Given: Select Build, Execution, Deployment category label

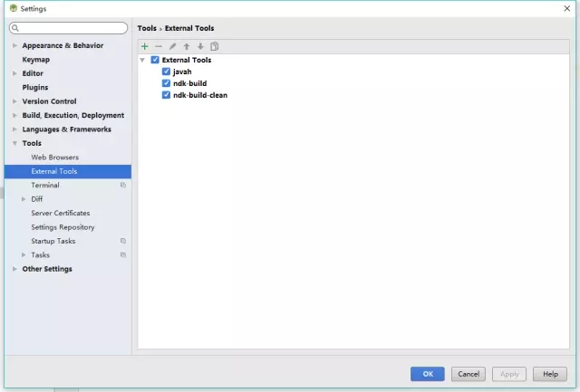Looking at the screenshot, I should [73, 115].
